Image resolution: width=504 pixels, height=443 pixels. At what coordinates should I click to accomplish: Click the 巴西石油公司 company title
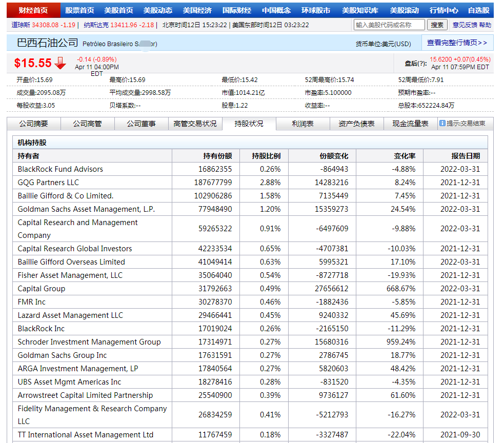[x=47, y=43]
